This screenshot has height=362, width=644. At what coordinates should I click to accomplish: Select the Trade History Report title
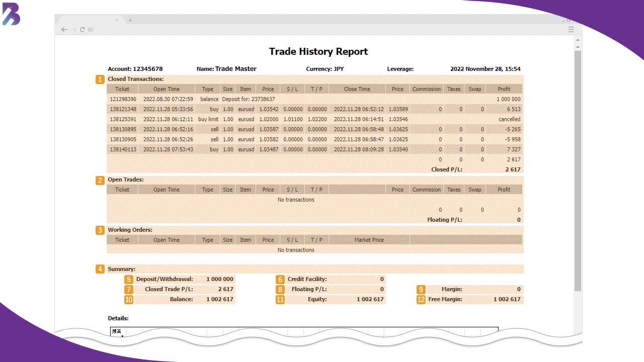point(318,51)
